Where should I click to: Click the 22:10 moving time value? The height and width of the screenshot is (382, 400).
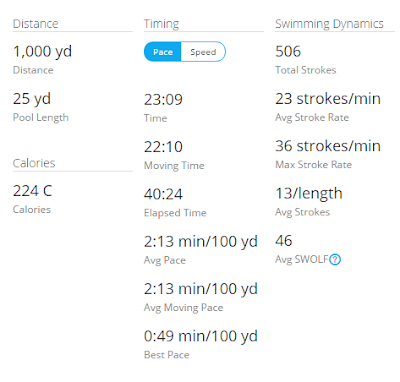(163, 147)
